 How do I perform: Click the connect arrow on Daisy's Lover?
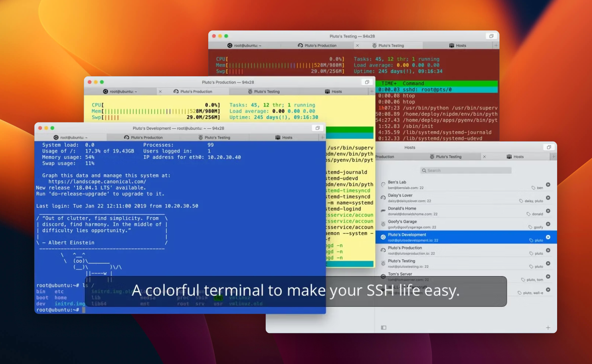pyautogui.click(x=548, y=198)
